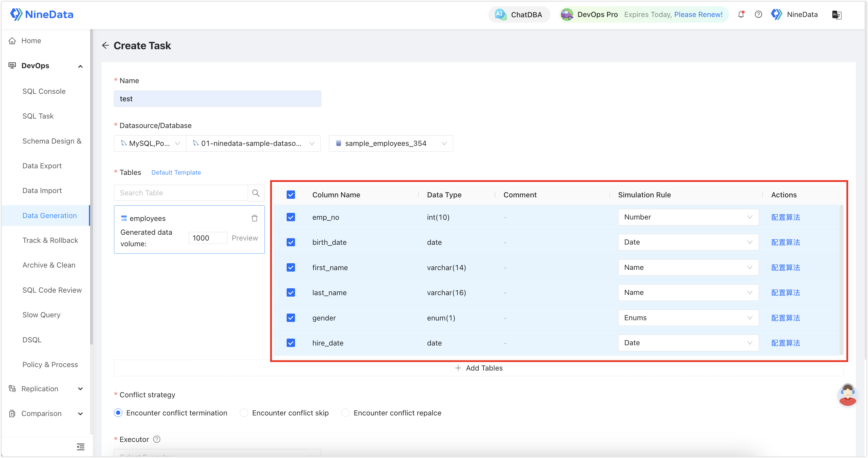Open Policy & Process in sidebar
The width and height of the screenshot is (868, 458).
pyautogui.click(x=50, y=365)
